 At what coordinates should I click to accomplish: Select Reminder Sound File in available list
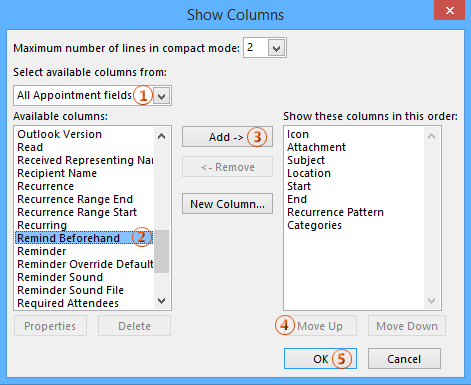pyautogui.click(x=71, y=290)
